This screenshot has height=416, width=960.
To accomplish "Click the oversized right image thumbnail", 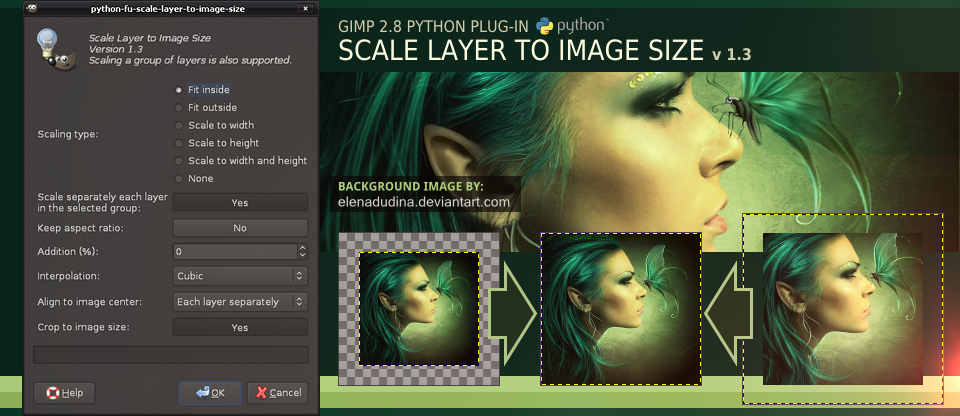I will [x=842, y=309].
